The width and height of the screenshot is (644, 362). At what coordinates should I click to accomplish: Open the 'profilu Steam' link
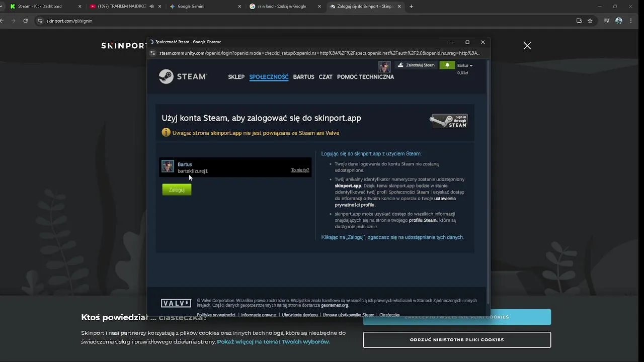pyautogui.click(x=423, y=220)
